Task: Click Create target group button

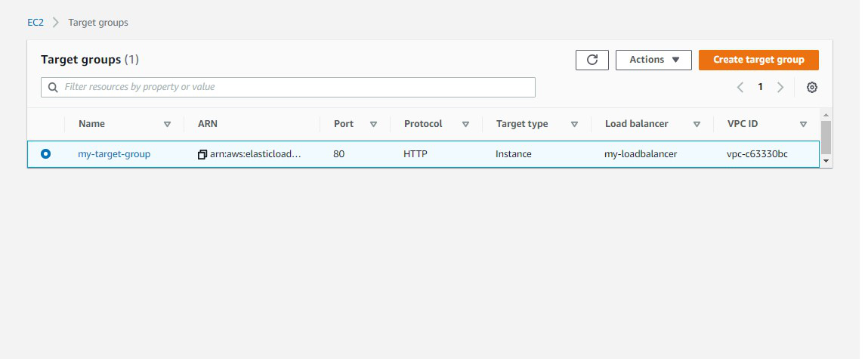Action: 758,60
